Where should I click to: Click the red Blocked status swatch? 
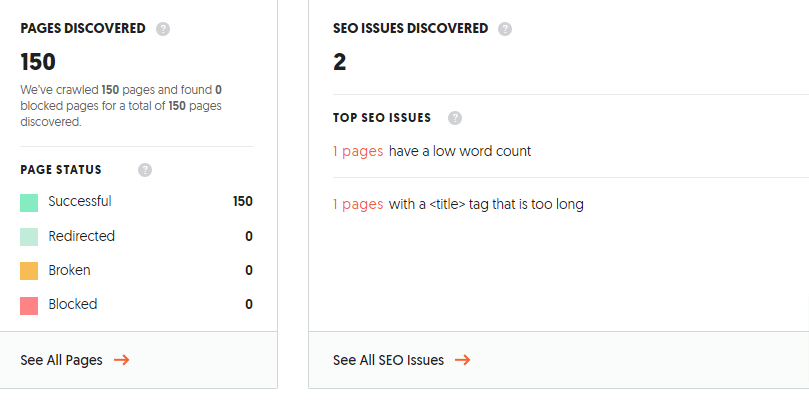(x=29, y=305)
